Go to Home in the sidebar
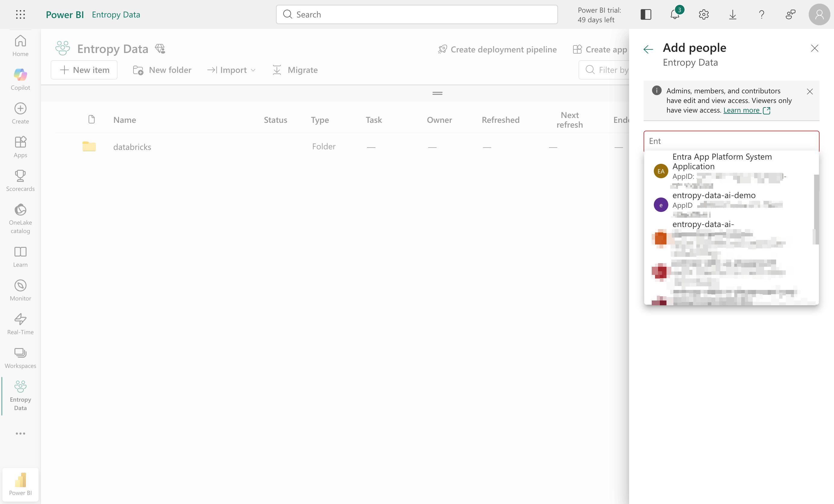 coord(20,46)
